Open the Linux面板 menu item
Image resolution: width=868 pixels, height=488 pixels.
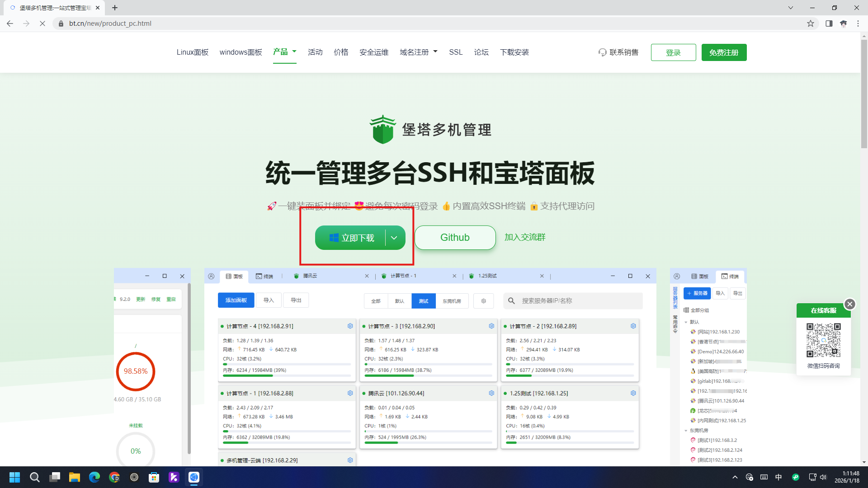[x=193, y=52]
